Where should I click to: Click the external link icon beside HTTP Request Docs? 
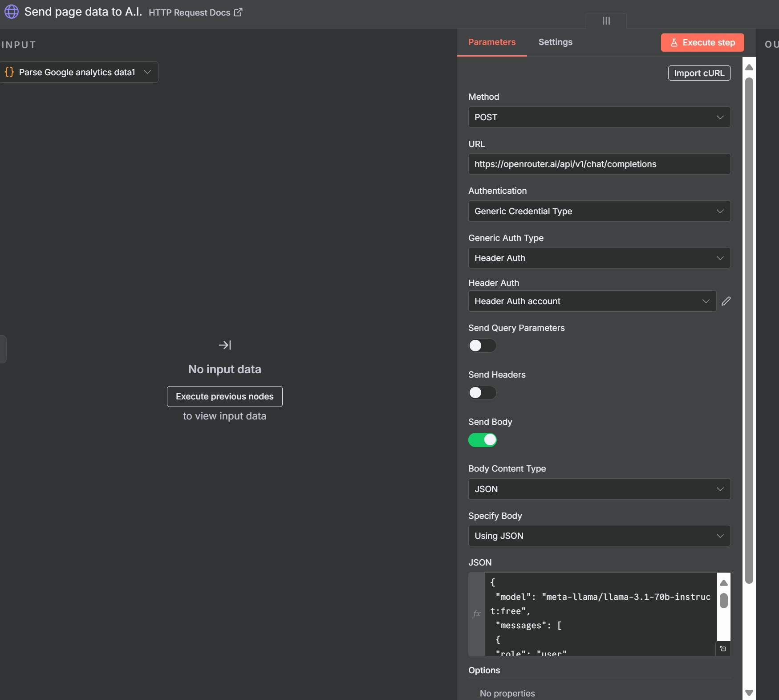click(238, 12)
